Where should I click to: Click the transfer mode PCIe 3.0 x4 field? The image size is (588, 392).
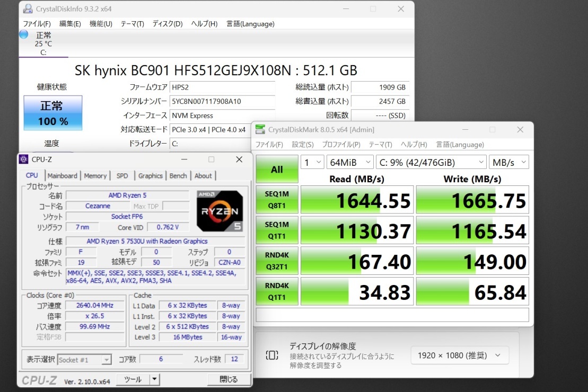click(210, 130)
